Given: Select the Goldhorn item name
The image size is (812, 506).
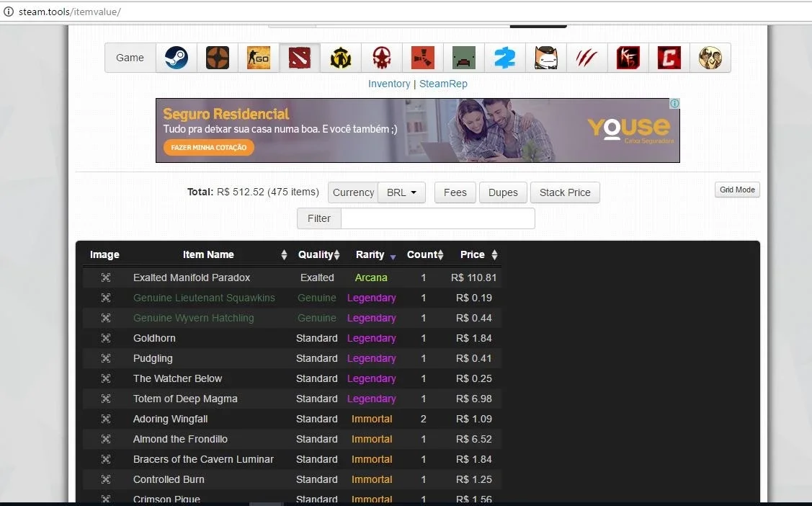Looking at the screenshot, I should coord(154,338).
